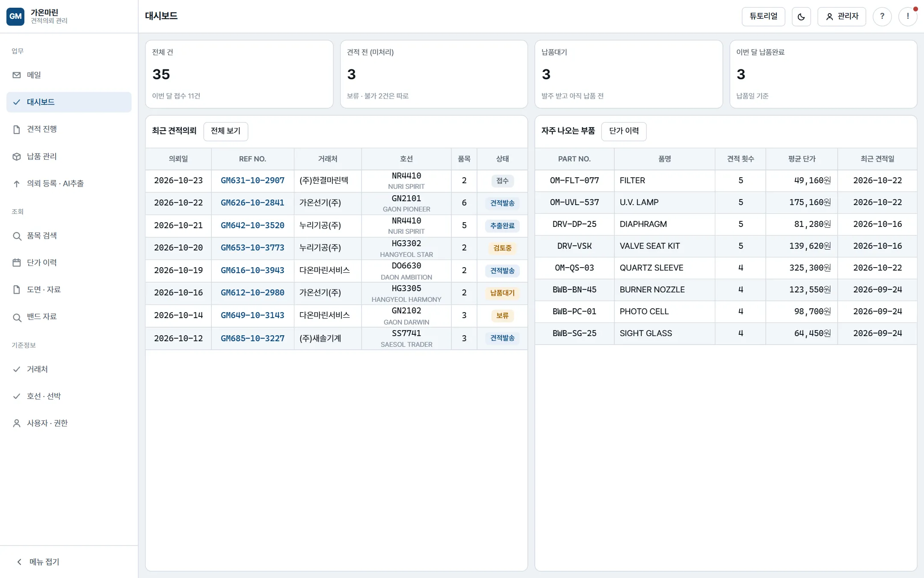Open reference GM631-10-2907
Screen dimensions: 924x578
coord(252,181)
